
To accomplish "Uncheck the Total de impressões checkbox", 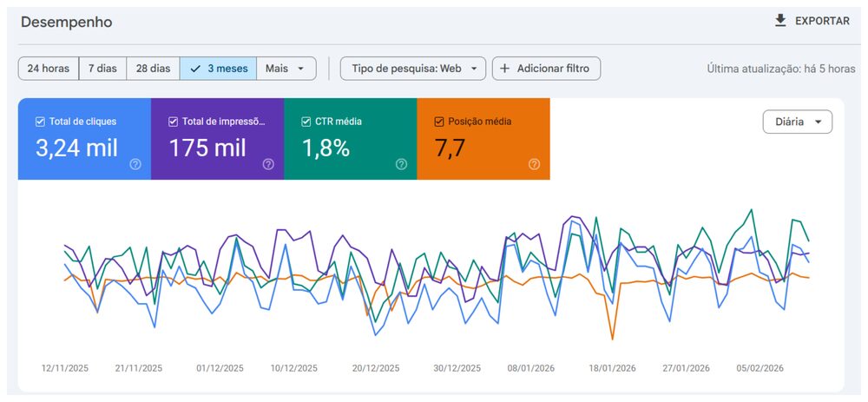I will click(x=173, y=122).
